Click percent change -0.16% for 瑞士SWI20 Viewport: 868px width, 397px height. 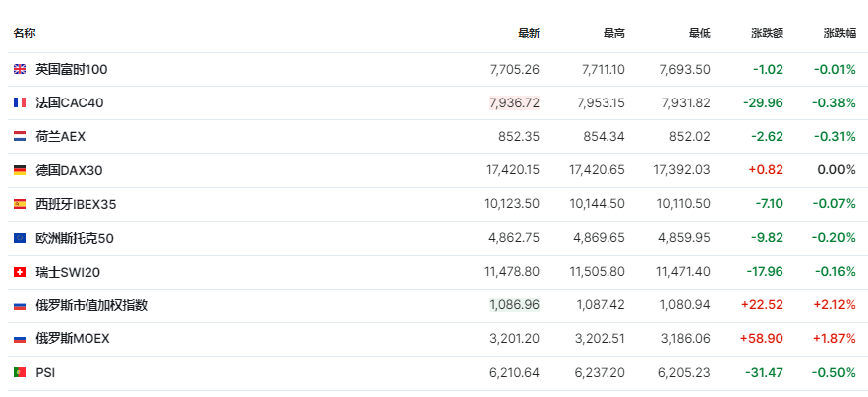(x=835, y=272)
